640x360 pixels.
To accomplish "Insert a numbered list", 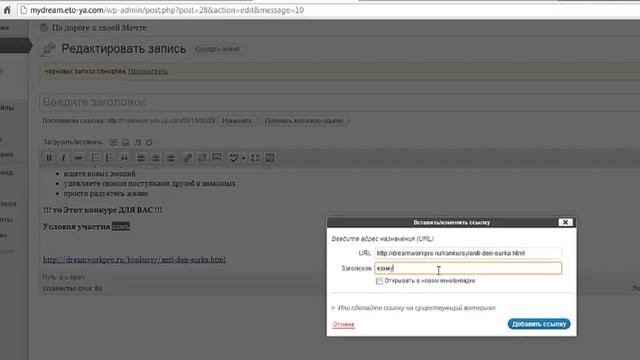I will [x=109, y=158].
